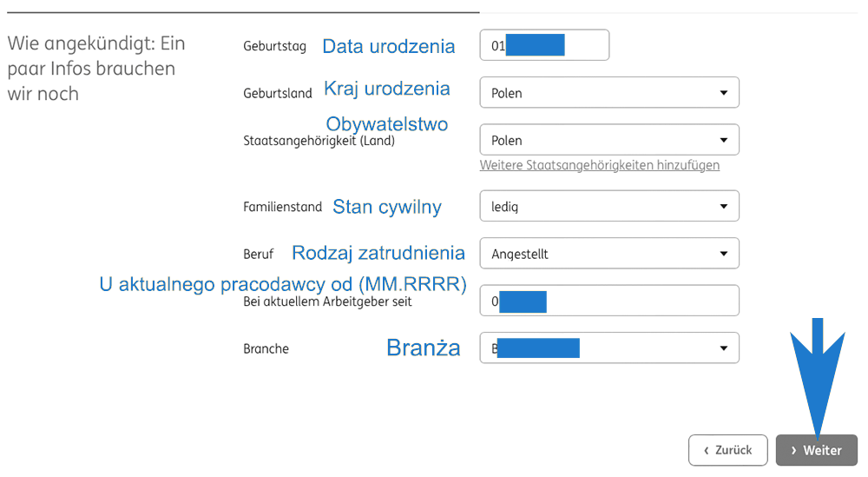Expand the Staatsangehörigkeit (Land) dropdown

(608, 140)
